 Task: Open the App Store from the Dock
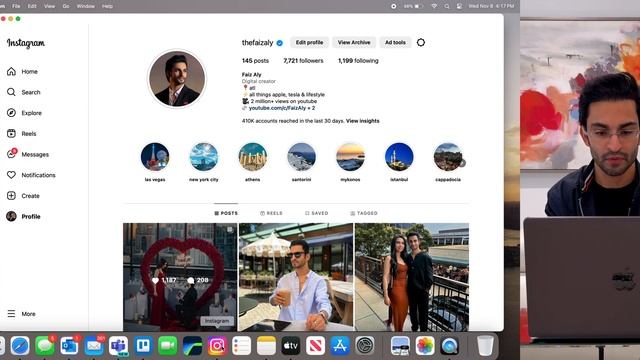point(340,346)
